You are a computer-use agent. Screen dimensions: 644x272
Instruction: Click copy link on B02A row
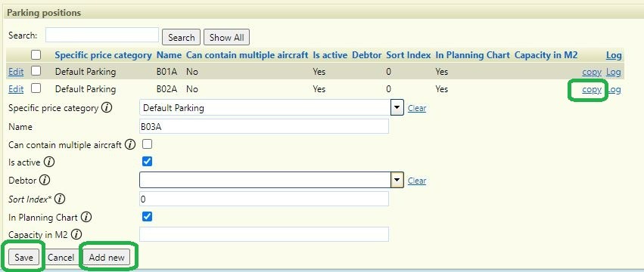click(x=592, y=89)
